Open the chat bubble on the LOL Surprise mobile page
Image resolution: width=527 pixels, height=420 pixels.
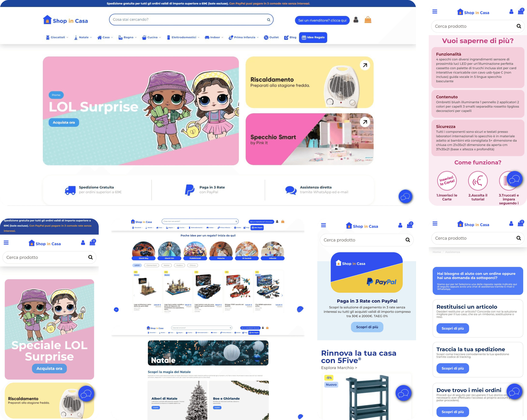pos(86,394)
